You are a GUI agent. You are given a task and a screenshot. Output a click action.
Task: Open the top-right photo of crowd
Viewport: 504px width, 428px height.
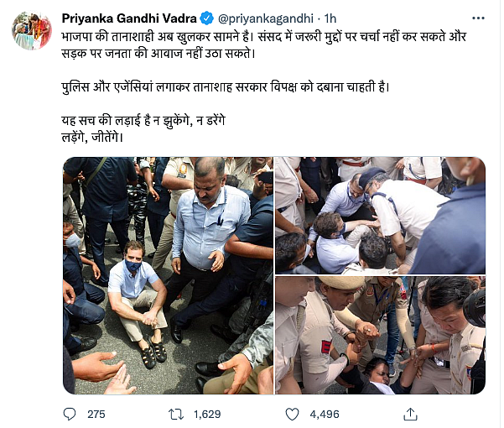coord(380,215)
